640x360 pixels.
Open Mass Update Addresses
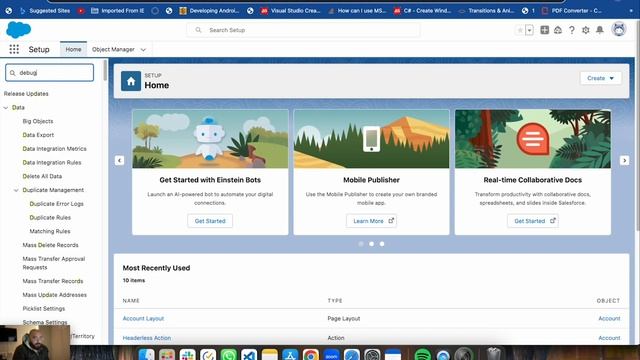pyautogui.click(x=54, y=295)
